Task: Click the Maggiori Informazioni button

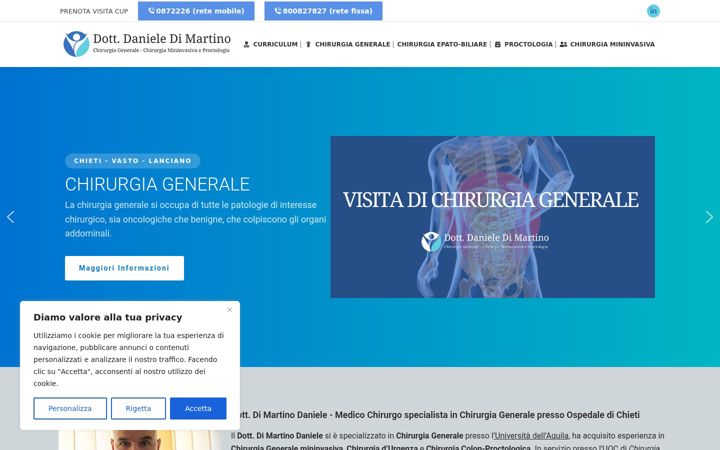Action: pyautogui.click(x=124, y=268)
